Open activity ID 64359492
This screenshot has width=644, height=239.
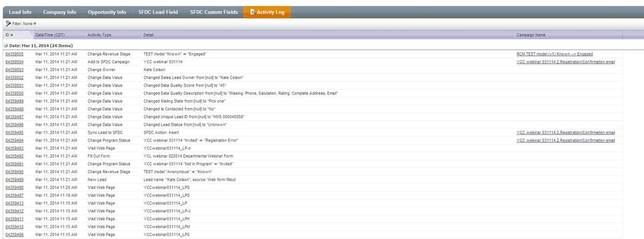[14, 156]
